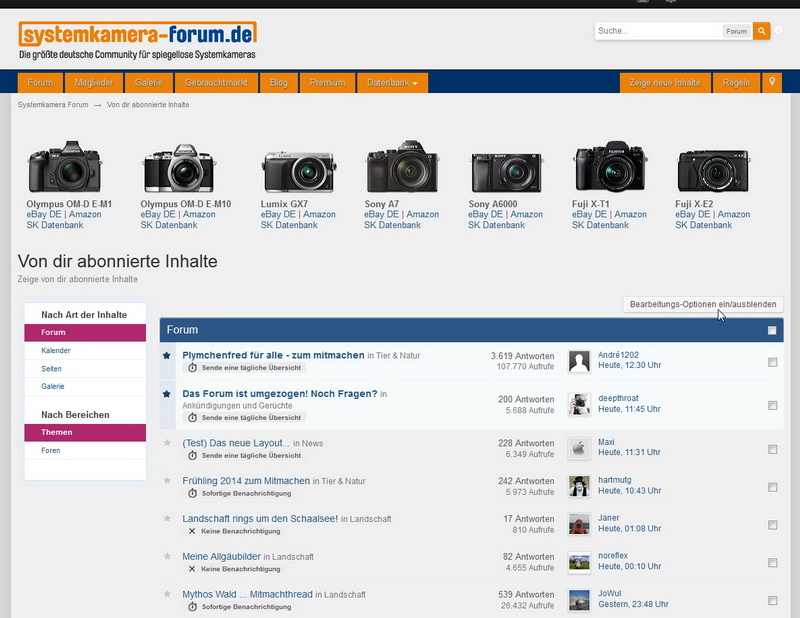Open the Forum search scope selector
800x618 pixels.
[736, 31]
